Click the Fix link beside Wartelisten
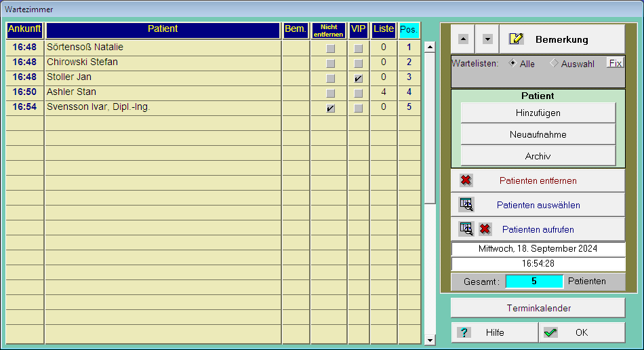 (x=615, y=63)
